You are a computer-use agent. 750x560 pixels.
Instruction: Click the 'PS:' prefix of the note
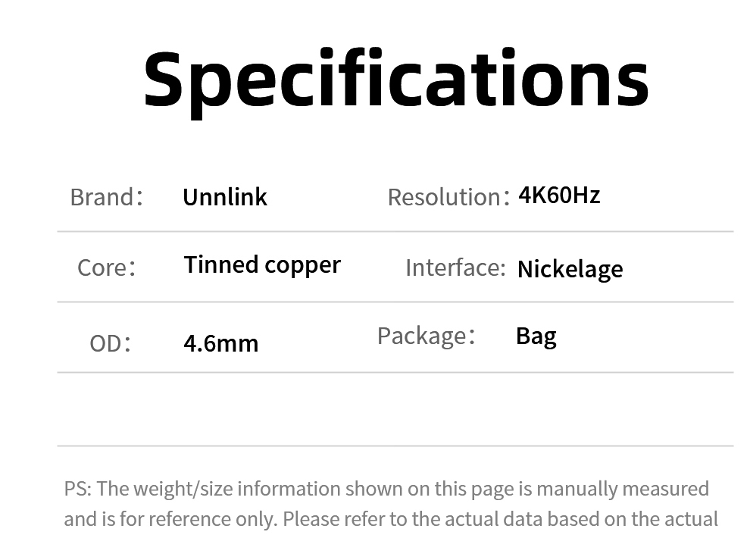(x=77, y=489)
